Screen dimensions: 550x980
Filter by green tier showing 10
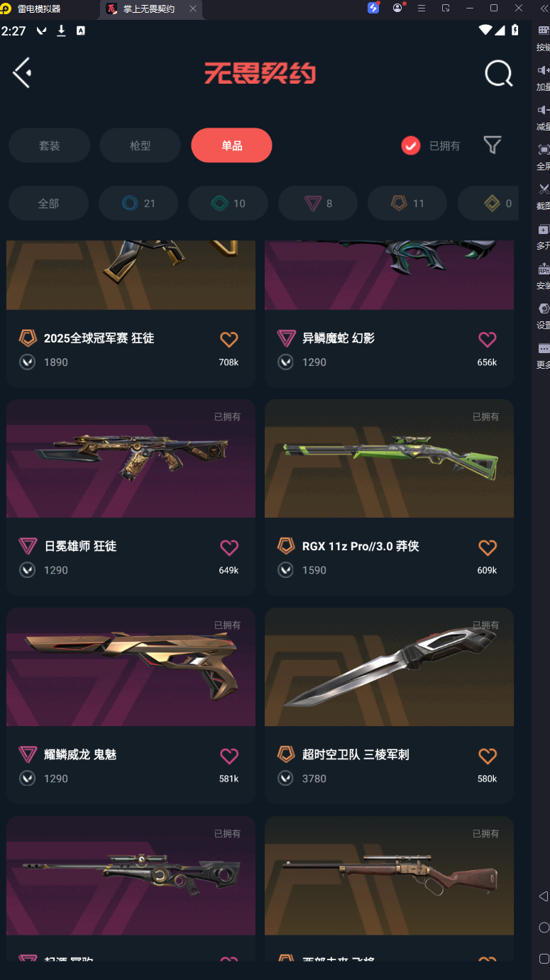(x=228, y=204)
